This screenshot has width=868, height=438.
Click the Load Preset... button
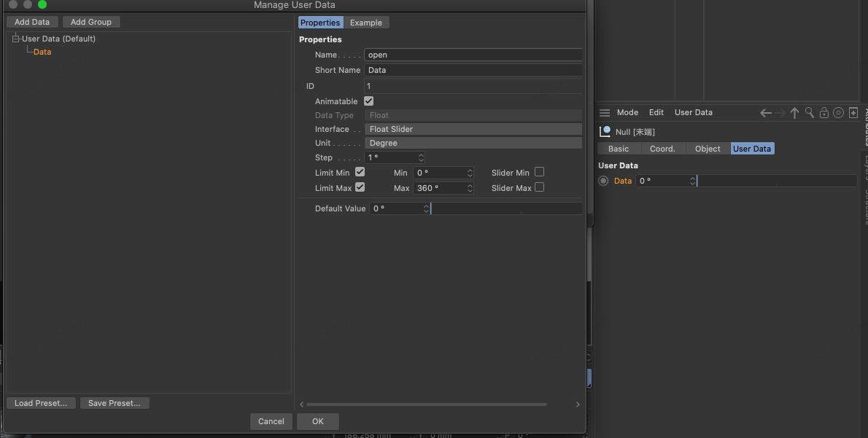click(41, 403)
